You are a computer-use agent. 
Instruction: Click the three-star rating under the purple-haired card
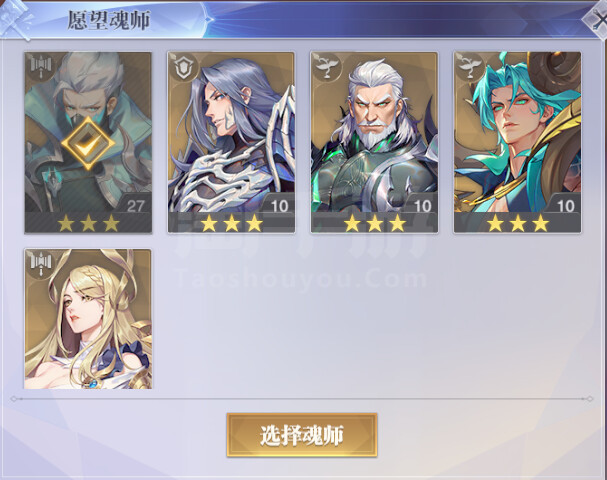coord(231,223)
